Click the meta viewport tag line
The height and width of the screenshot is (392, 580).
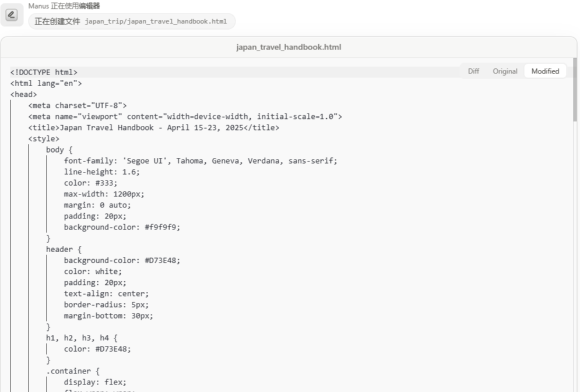[x=185, y=116]
